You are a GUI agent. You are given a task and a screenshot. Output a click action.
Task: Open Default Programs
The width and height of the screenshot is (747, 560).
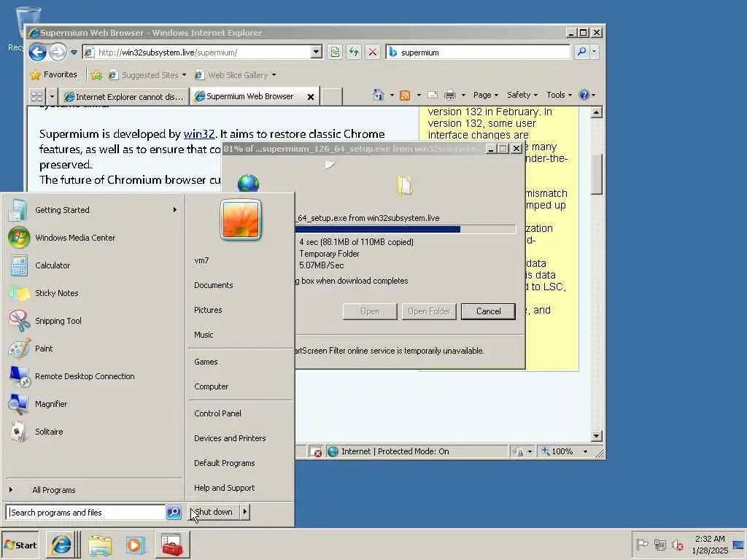(x=224, y=463)
